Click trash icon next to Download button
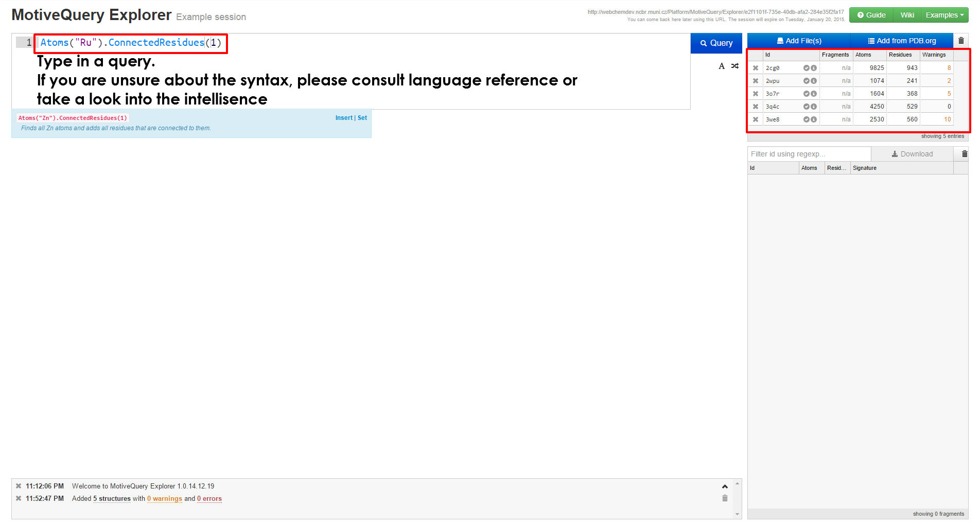Screen dimensions: 980x524 coord(965,154)
